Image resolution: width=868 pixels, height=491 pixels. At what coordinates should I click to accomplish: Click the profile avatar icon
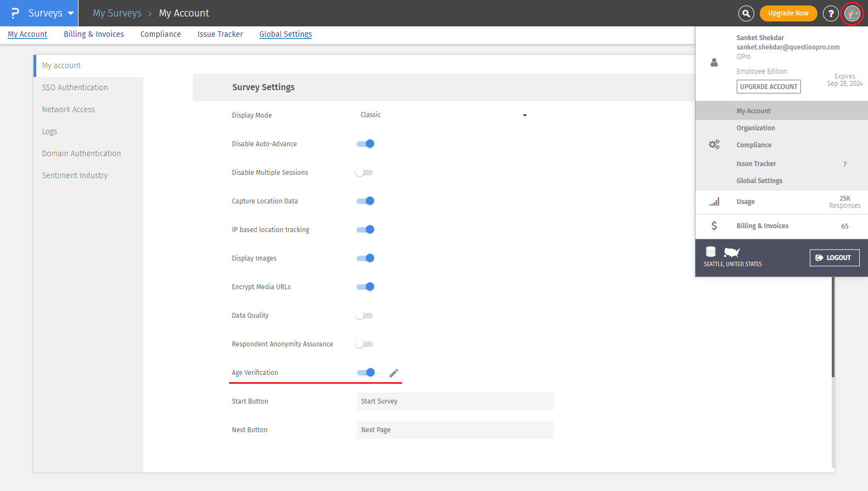(852, 13)
